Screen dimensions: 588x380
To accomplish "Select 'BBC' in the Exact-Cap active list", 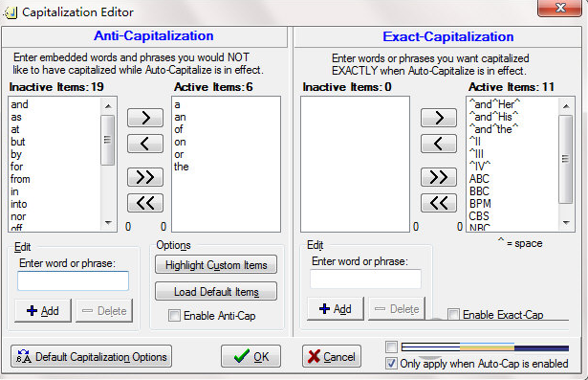I will click(x=480, y=191).
